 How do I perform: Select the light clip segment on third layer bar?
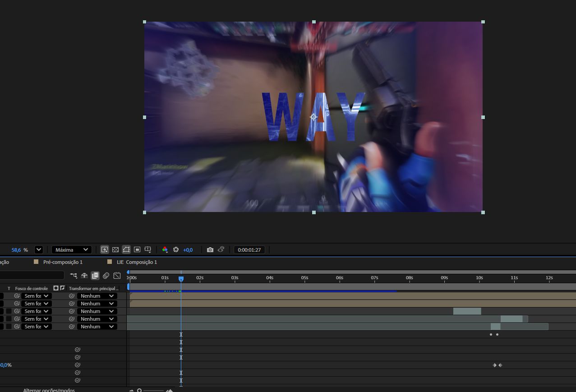(467, 311)
